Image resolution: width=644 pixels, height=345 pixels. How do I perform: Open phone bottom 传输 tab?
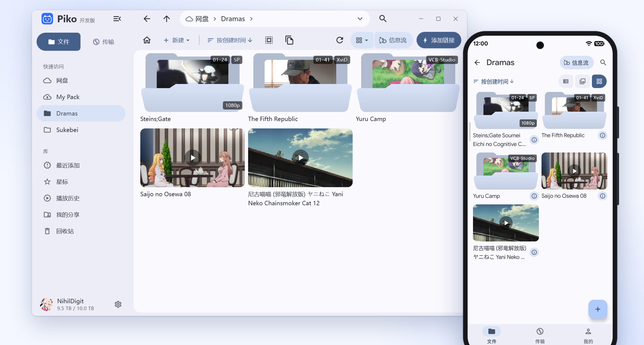(x=540, y=336)
